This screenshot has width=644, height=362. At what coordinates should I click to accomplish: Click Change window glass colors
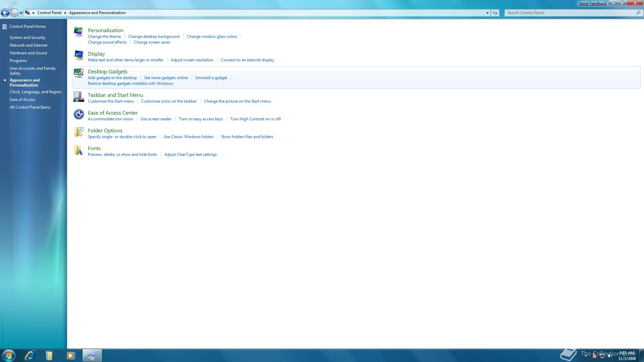(212, 37)
